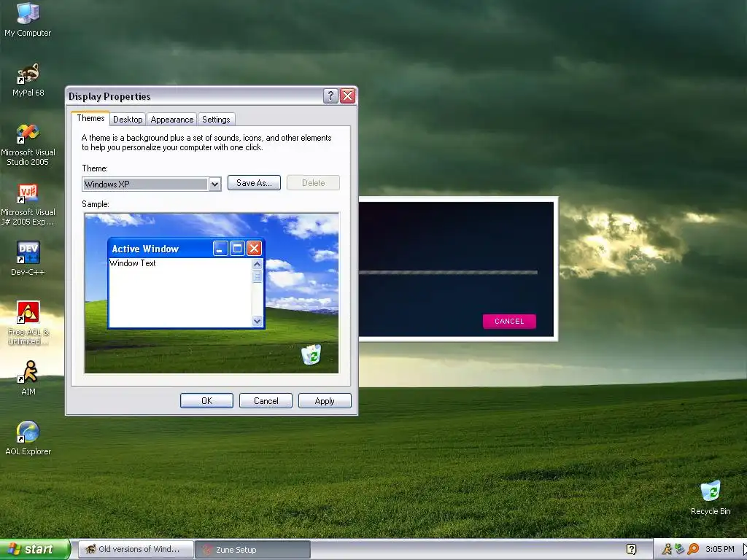Click the Display Properties help question button

pos(330,96)
